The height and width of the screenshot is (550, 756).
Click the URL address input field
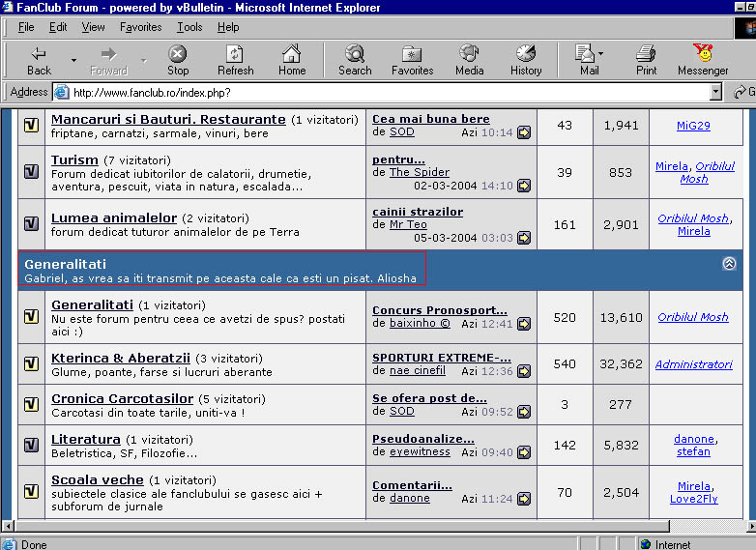click(387, 93)
